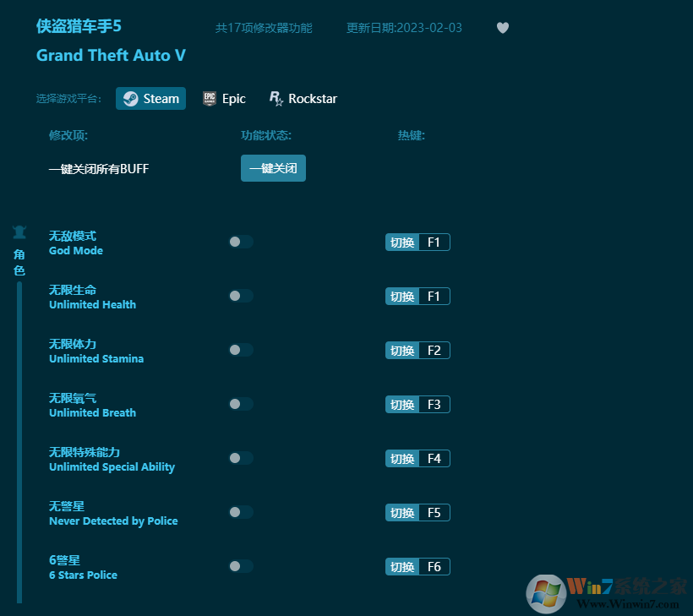Click the 无敌模式 God Mode label
The height and width of the screenshot is (616, 693).
coord(75,243)
